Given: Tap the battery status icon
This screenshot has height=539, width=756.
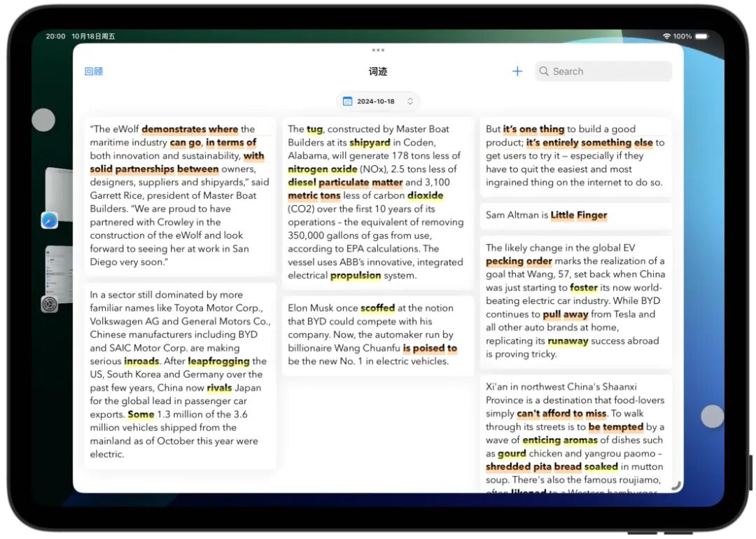Looking at the screenshot, I should [702, 36].
